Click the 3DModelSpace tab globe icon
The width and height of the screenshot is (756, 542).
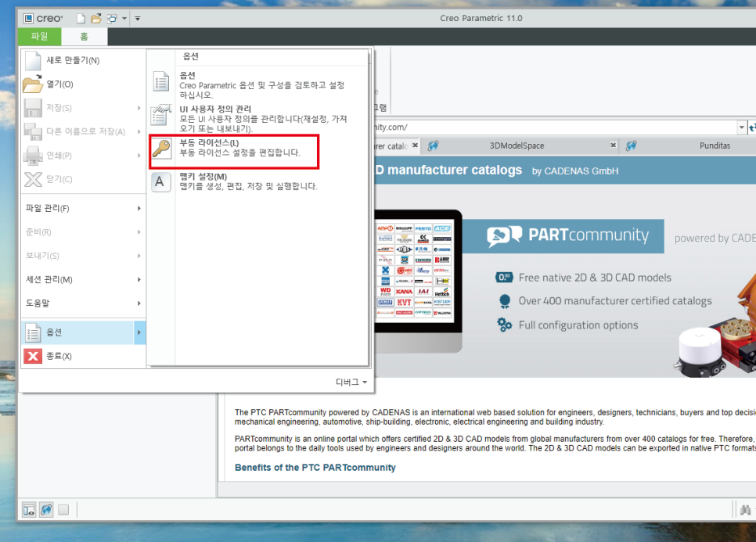click(x=433, y=145)
